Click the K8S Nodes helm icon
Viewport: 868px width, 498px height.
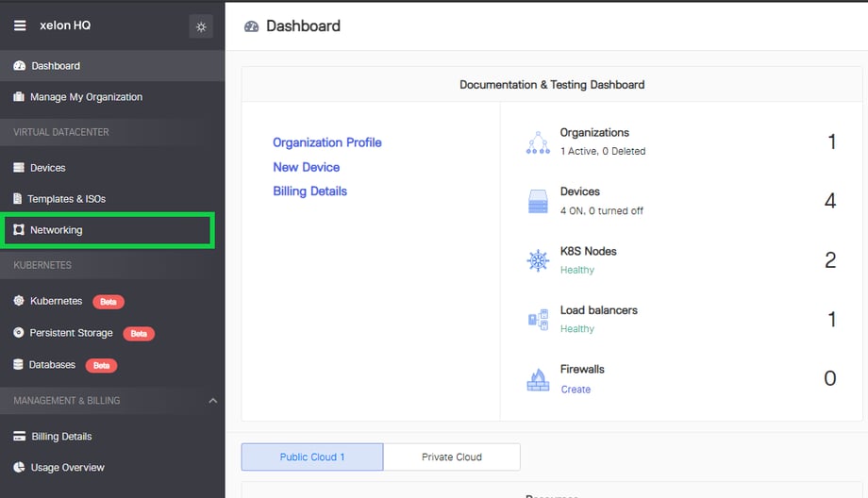coord(538,260)
